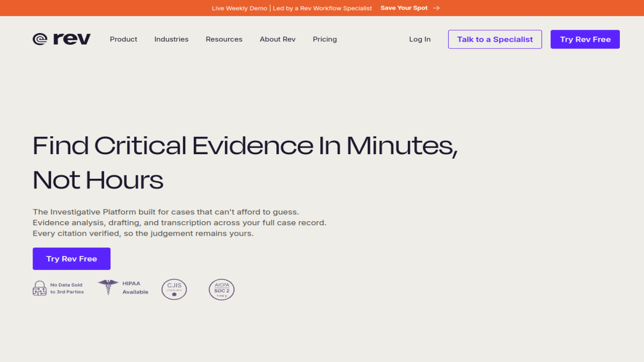Click the 'Find Critical Evidence In Minutes' headline
This screenshot has width=644, height=362.
pos(245,163)
